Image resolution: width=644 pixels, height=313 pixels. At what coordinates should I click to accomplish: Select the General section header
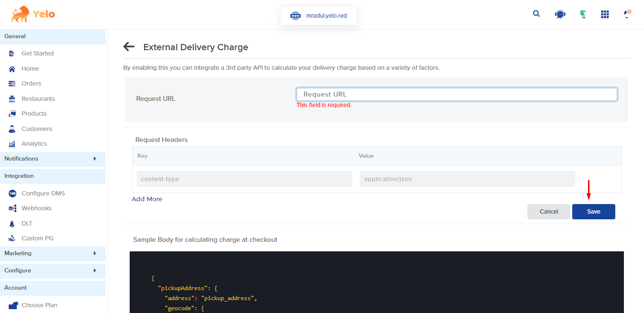tap(53, 36)
